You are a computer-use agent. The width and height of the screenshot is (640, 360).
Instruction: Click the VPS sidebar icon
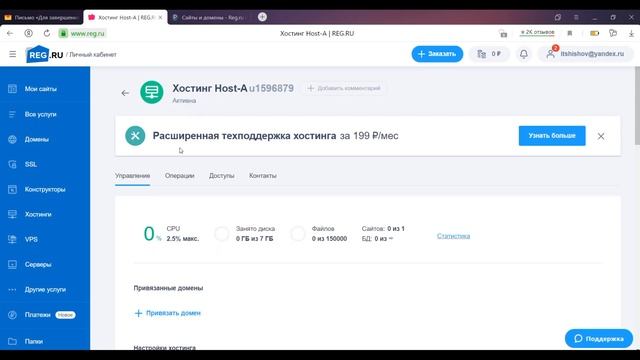(x=12, y=239)
